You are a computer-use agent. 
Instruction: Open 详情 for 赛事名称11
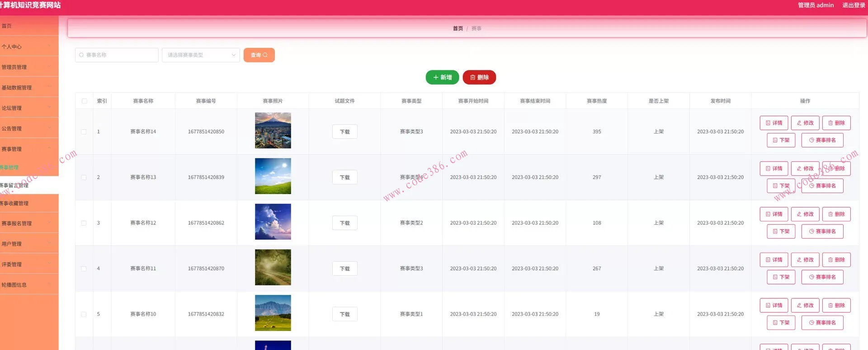(x=774, y=260)
